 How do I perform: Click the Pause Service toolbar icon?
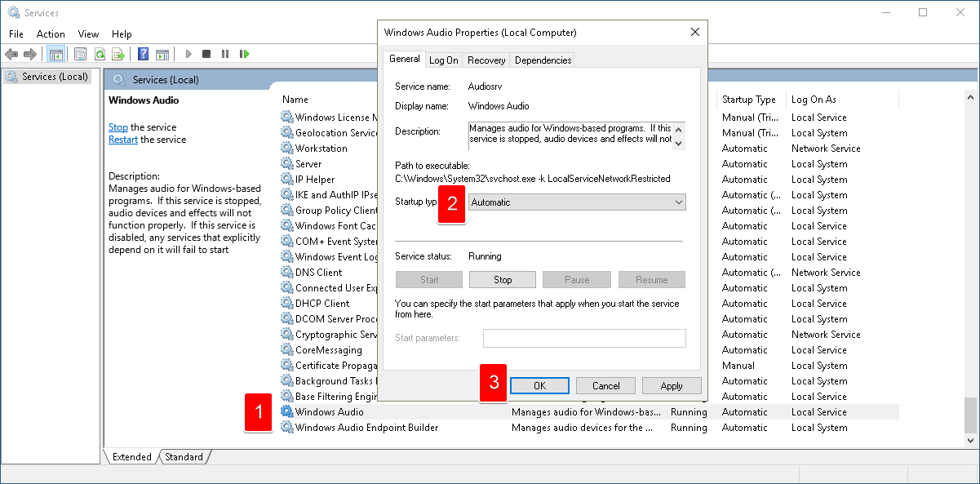[225, 54]
